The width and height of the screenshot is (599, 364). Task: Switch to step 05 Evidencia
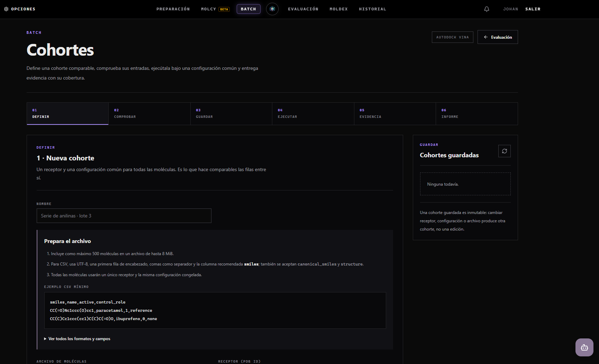pyautogui.click(x=395, y=113)
